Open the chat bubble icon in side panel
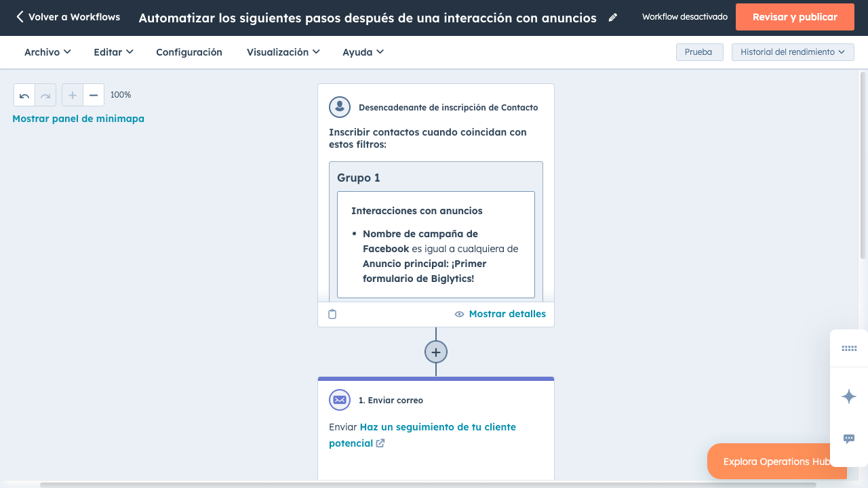Viewport: 868px width, 488px height. (848, 439)
